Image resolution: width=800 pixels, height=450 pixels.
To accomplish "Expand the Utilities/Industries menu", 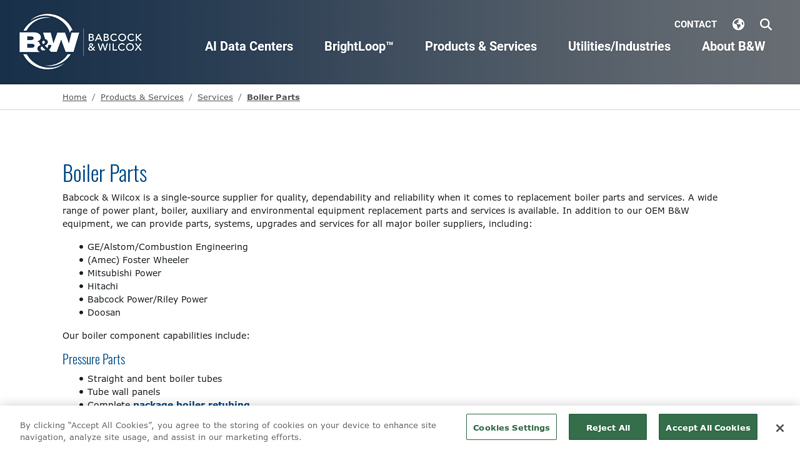I will pos(619,46).
